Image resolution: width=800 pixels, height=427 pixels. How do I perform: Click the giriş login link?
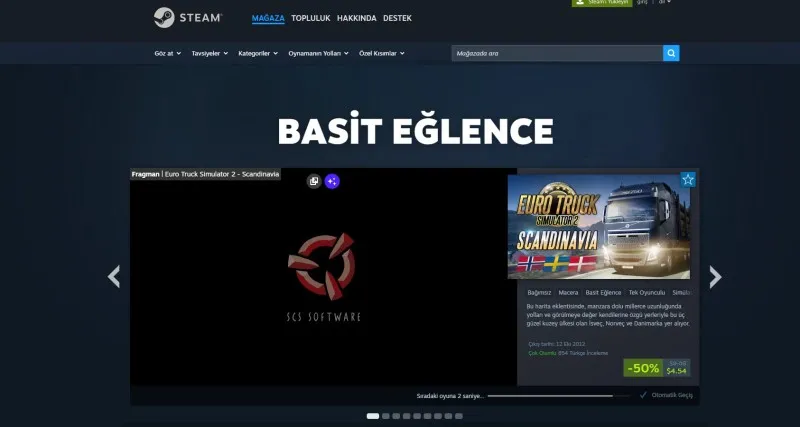click(642, 2)
